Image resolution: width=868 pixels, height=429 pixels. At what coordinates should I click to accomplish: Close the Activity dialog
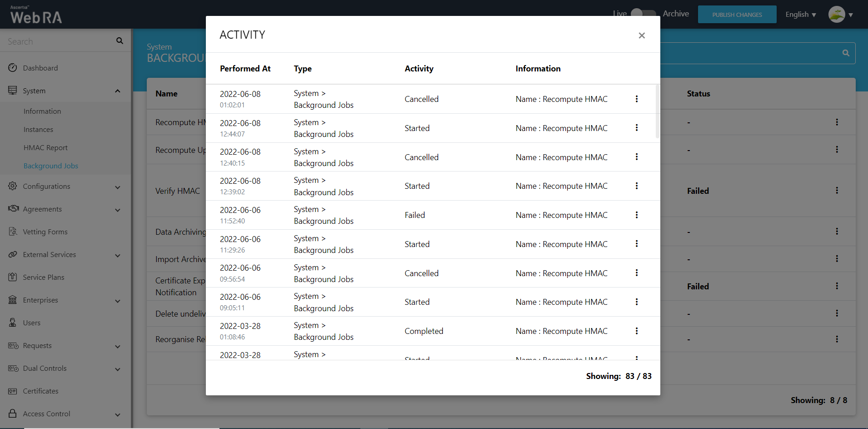[641, 35]
